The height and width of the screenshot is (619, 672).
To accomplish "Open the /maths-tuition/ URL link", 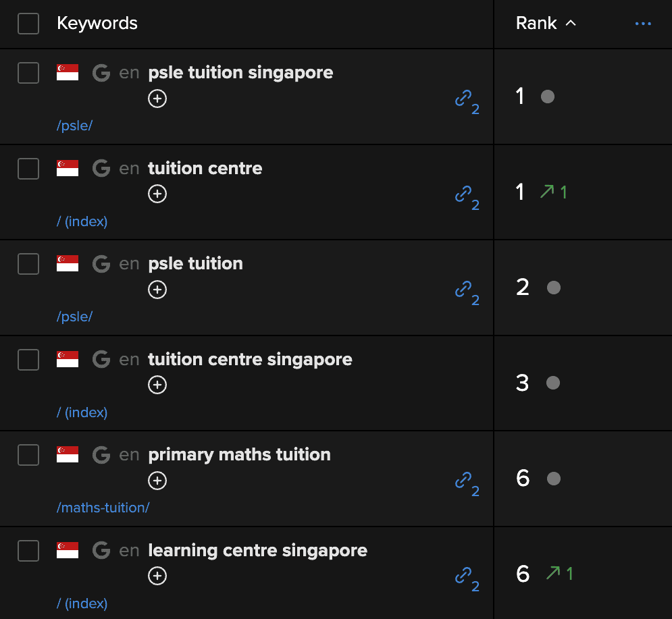I will point(103,508).
